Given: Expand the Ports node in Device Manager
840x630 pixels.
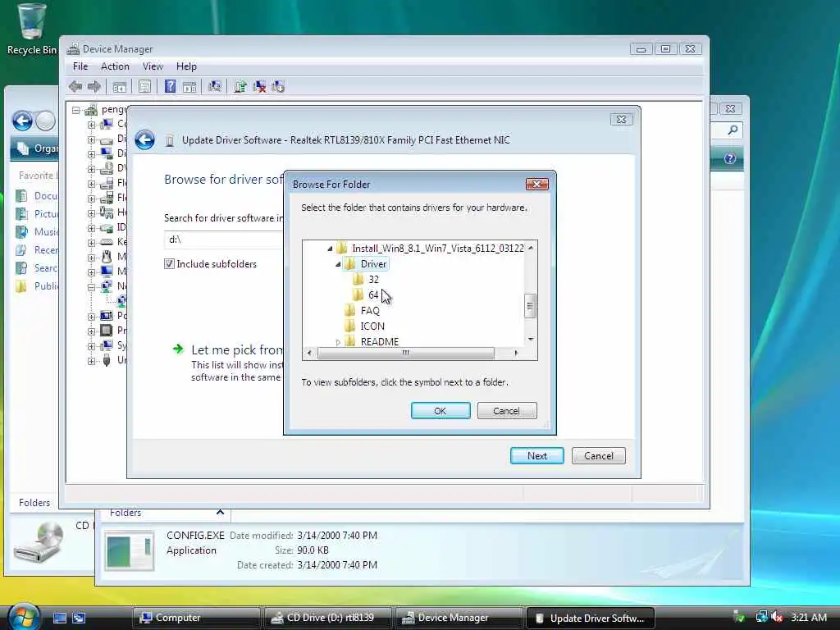Looking at the screenshot, I should pyautogui.click(x=92, y=316).
